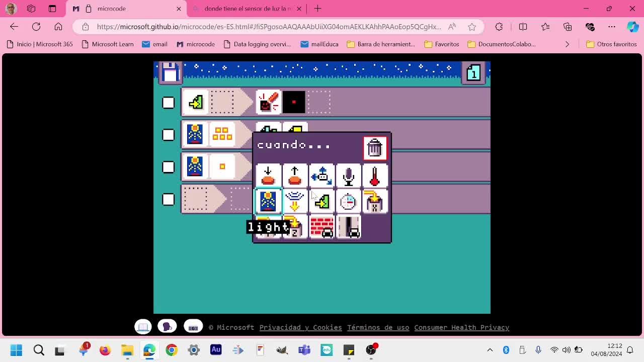Open Windows taskbar search
This screenshot has height=362, width=644.
39,350
